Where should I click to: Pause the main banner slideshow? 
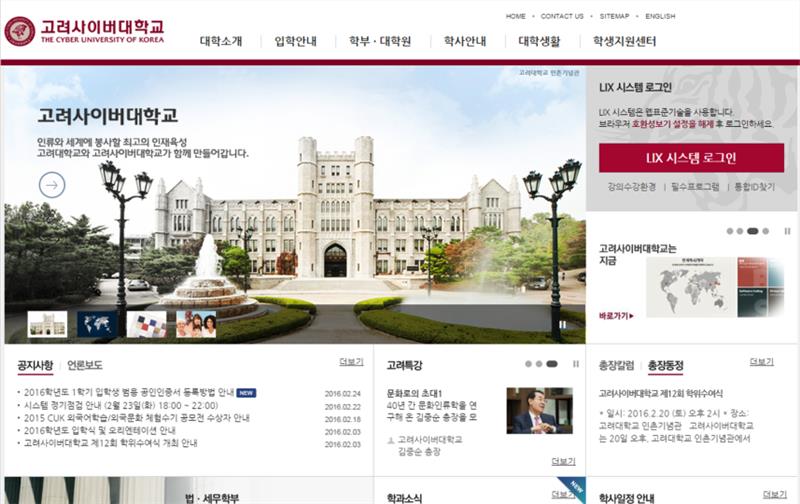(563, 324)
